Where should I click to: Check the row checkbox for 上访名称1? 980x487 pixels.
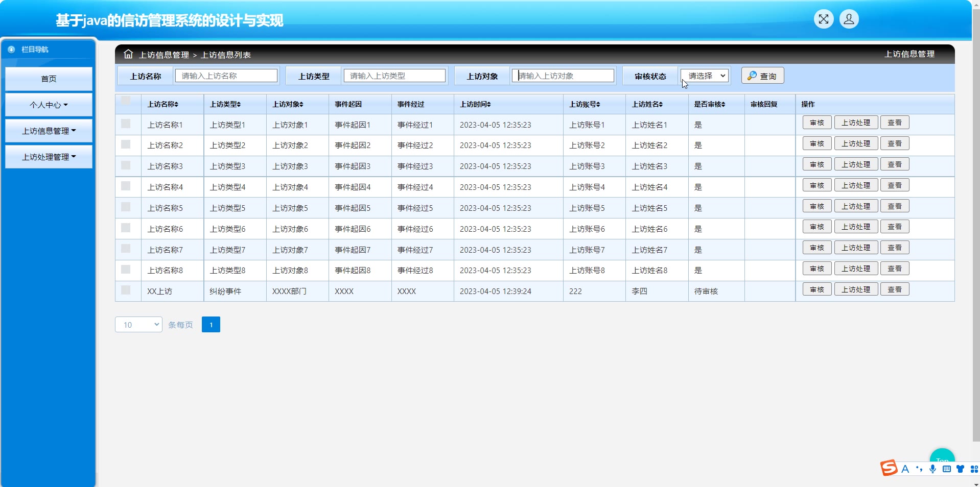pos(126,124)
